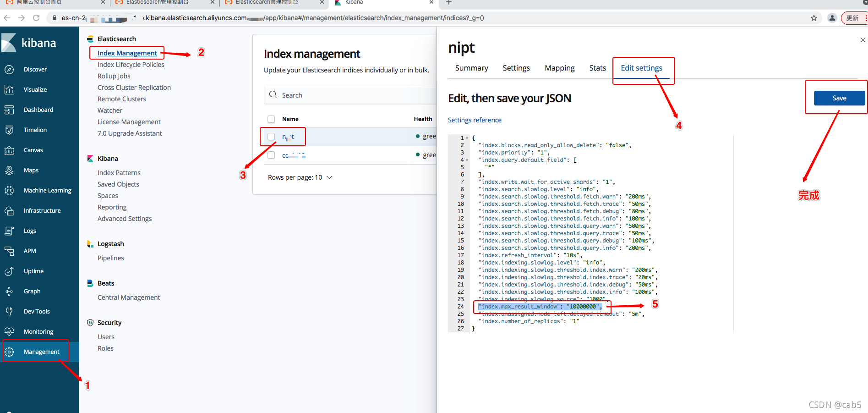Close the nipt index detail flyout

coord(863,40)
